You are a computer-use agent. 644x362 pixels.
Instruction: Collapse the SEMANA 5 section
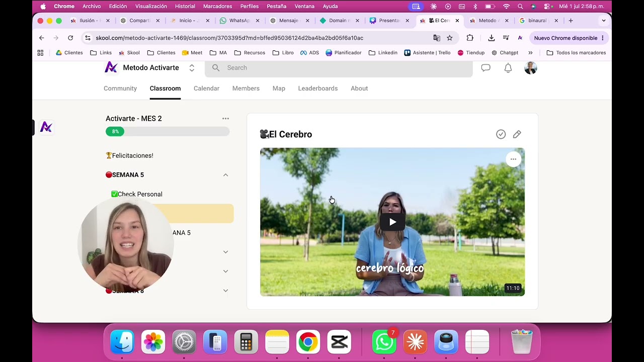(225, 175)
